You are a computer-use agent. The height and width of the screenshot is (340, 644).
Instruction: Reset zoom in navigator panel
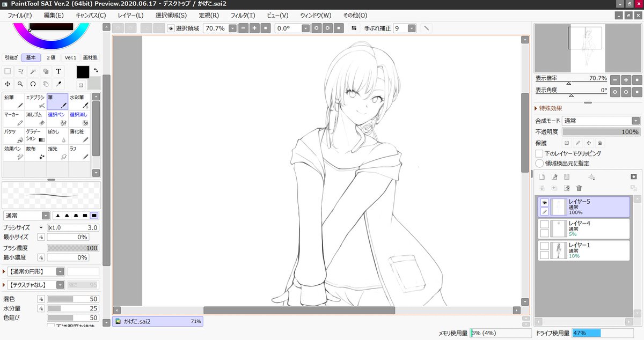636,79
